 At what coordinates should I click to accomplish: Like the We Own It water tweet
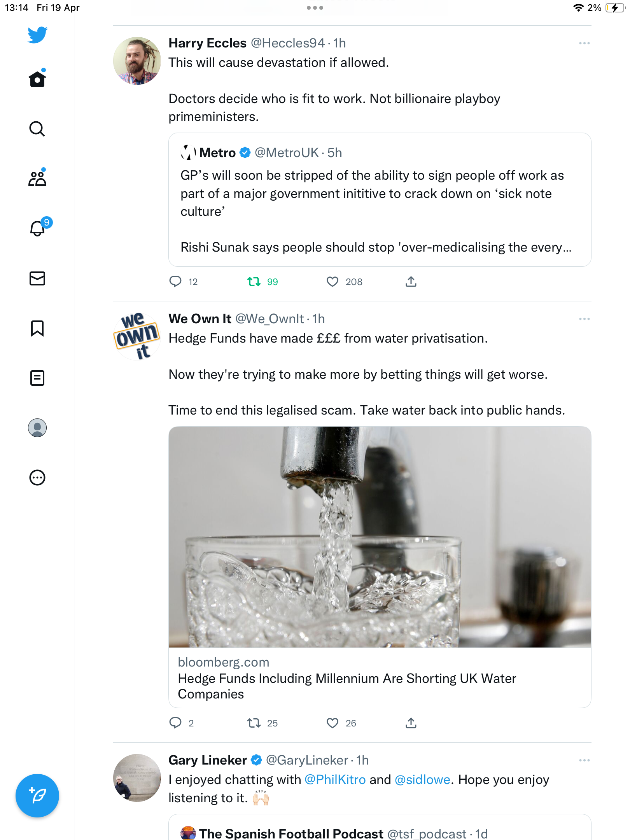332,723
